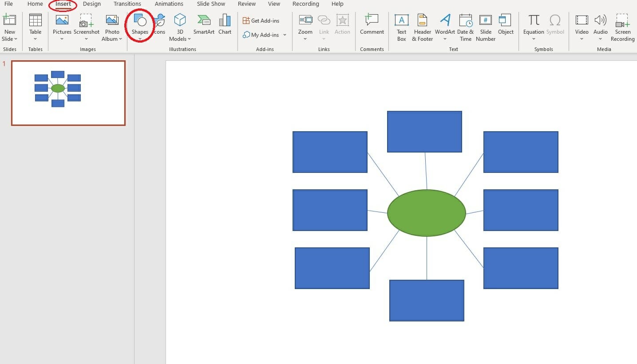Select slide 1 thumbnail in the slide panel
The width and height of the screenshot is (637, 364).
(x=68, y=92)
